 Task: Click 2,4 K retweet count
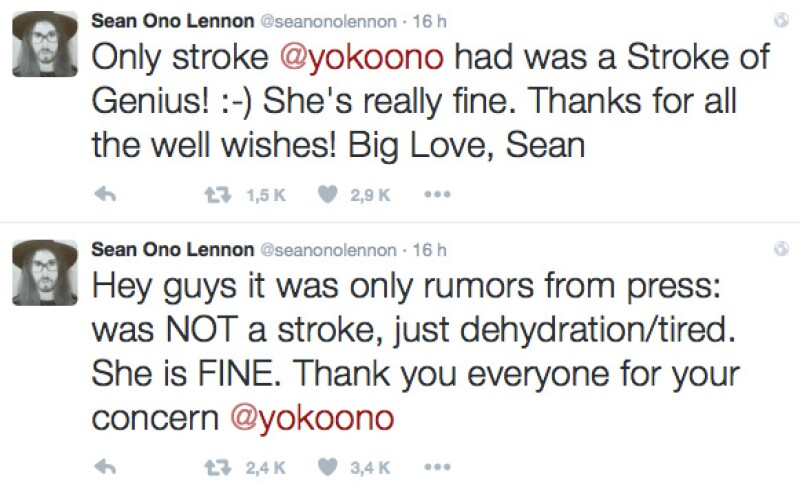265,468
